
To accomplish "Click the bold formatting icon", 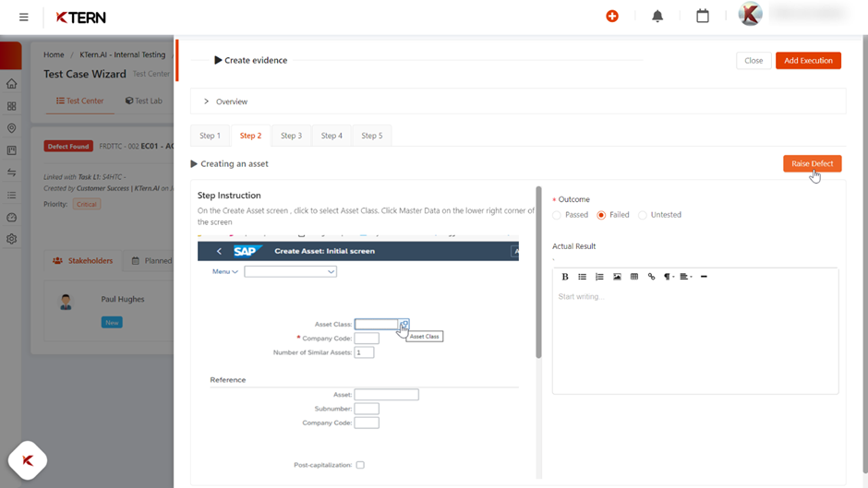I will [x=565, y=277].
